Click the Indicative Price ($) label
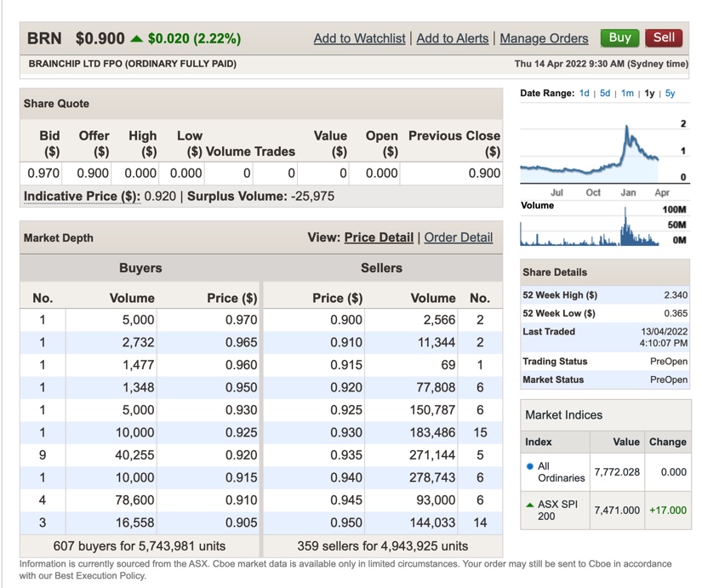702x588 pixels. (x=82, y=197)
